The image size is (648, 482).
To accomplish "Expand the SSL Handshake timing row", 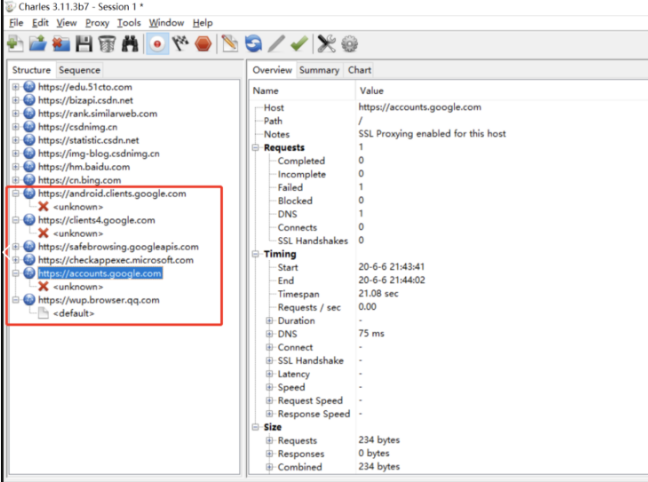I will pos(269,360).
